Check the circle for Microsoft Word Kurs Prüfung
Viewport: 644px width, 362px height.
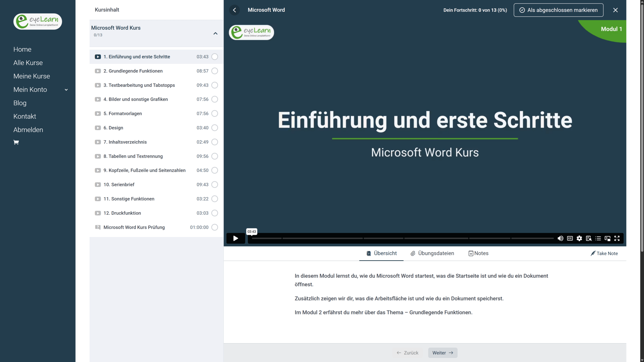pyautogui.click(x=215, y=227)
